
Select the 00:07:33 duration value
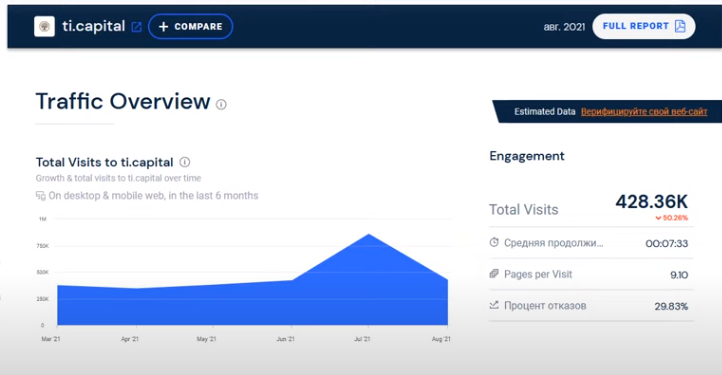(x=667, y=243)
